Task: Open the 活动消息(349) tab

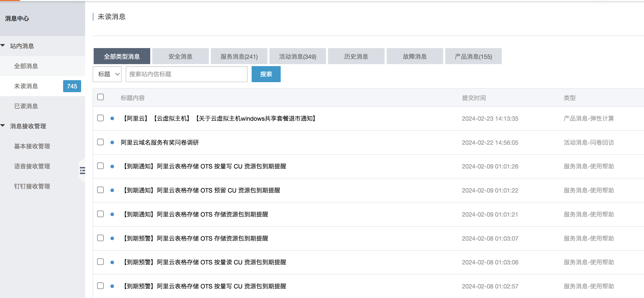Action: coord(297,56)
